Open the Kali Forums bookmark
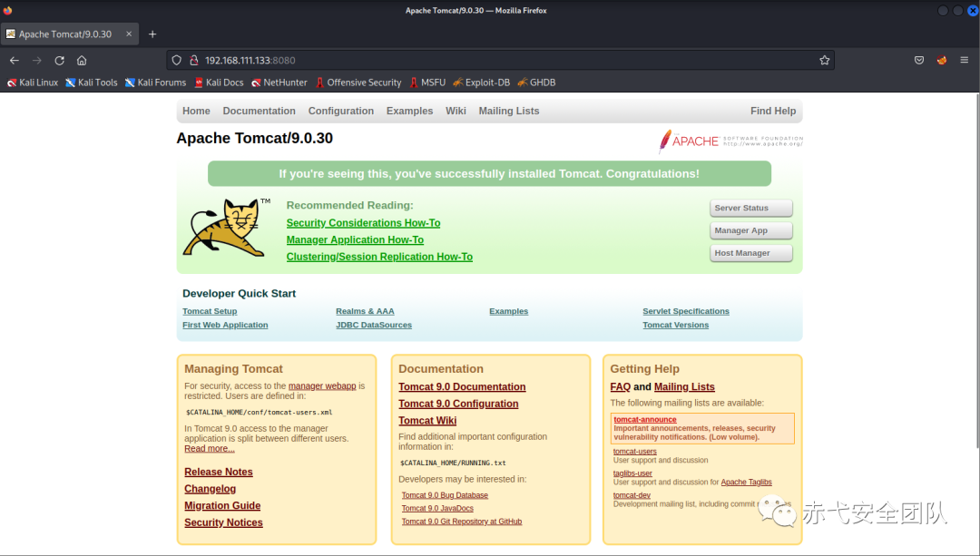Screen dimensions: 980x556 click(x=155, y=83)
